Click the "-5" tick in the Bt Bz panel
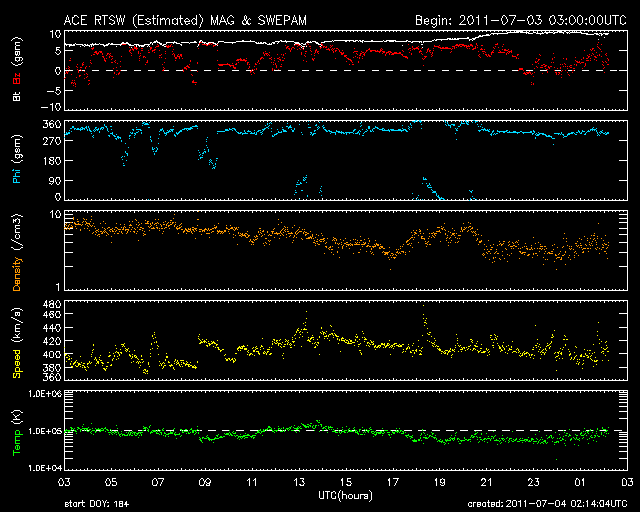The width and height of the screenshot is (640, 512). [53, 91]
